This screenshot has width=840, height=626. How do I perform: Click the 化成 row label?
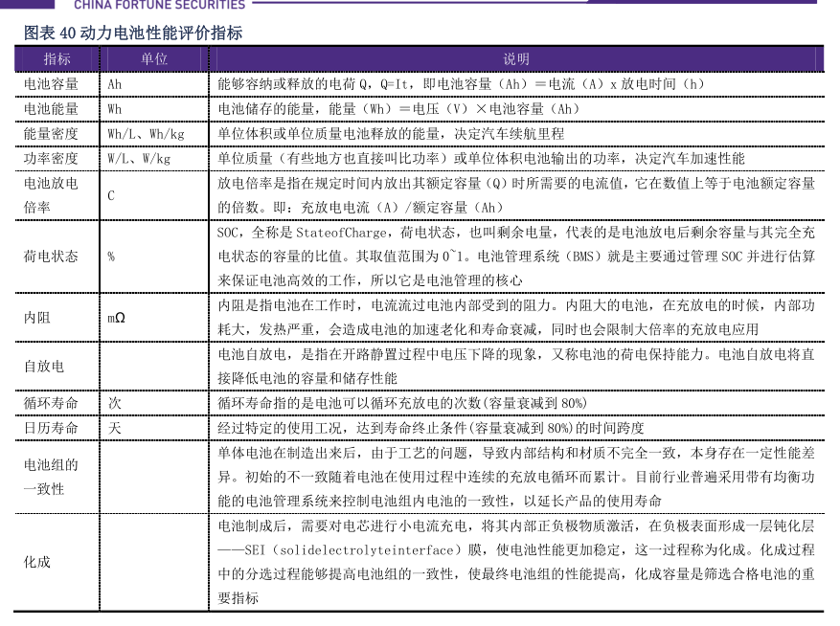37,562
